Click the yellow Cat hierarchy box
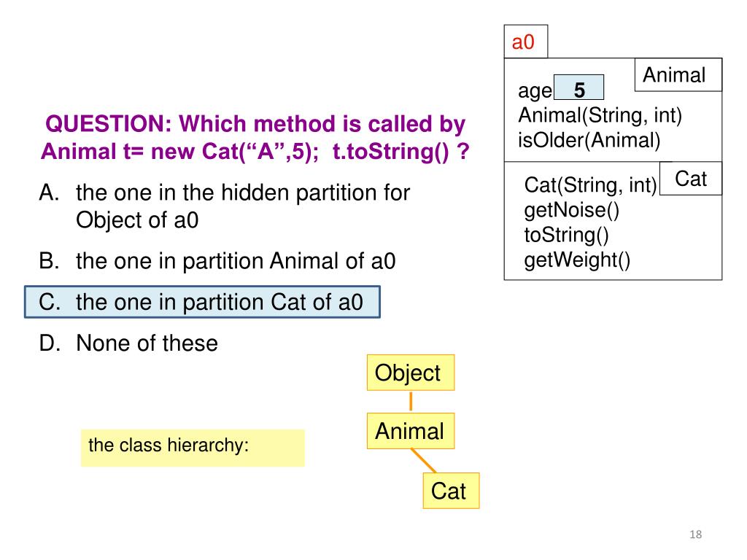Viewport: 747px width, 560px height. point(451,491)
